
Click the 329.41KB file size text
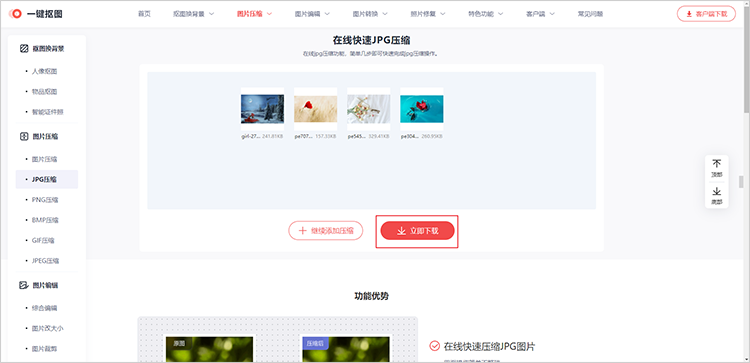coord(379,136)
